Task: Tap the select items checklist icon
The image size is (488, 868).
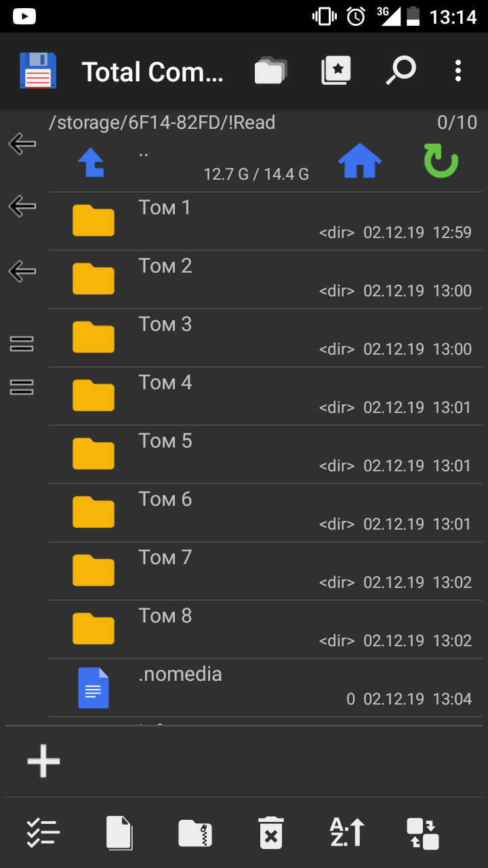Action: (x=44, y=832)
